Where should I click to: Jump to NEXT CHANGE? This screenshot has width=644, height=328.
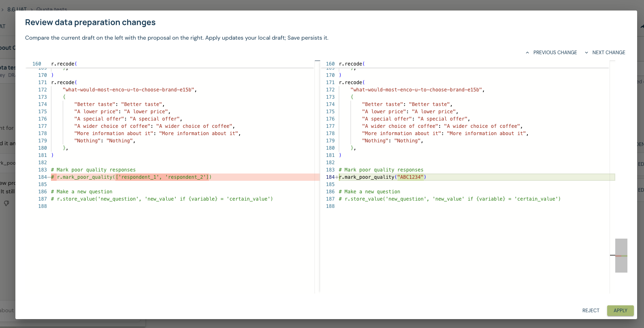(x=609, y=53)
